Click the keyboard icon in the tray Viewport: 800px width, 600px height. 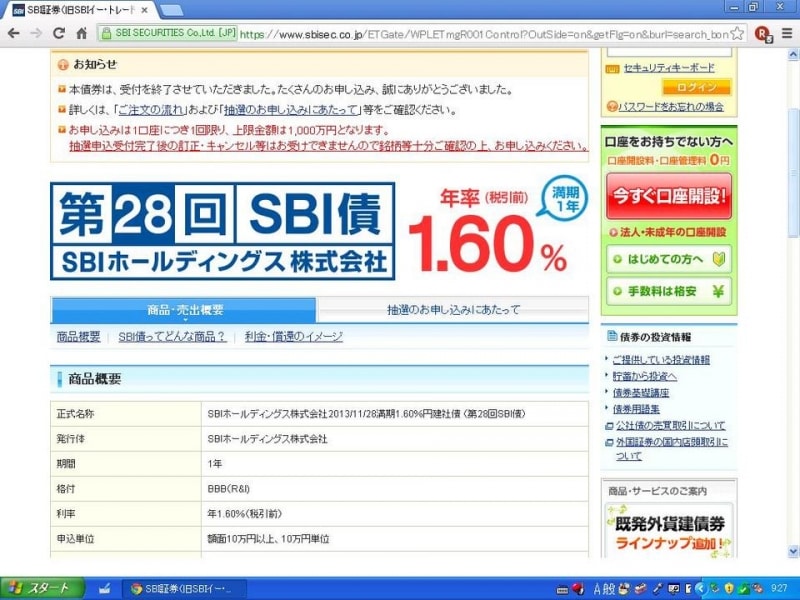[562, 590]
